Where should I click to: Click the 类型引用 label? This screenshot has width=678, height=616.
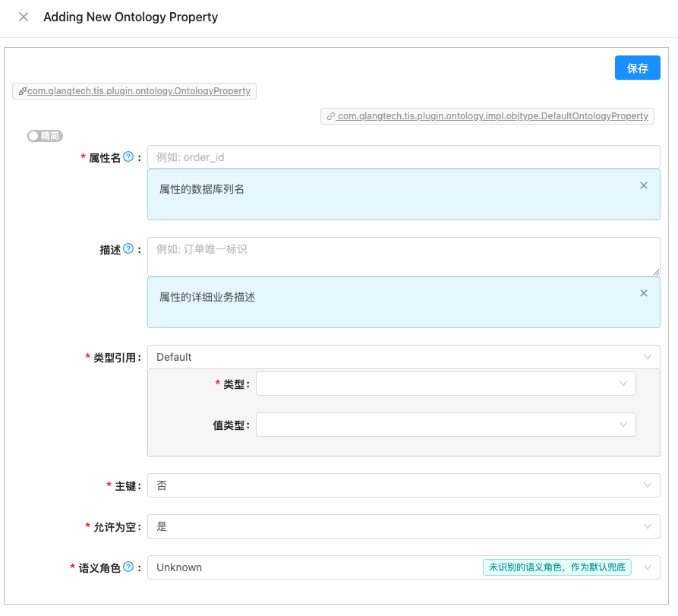[115, 358]
